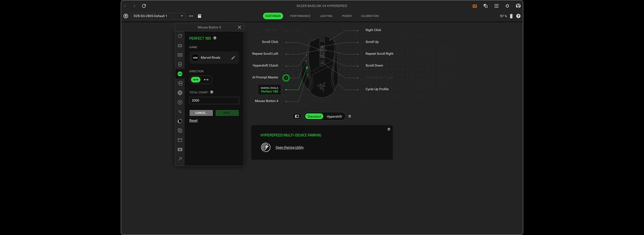
Task: Select the launch arrow icon at sidebar bottom
Action: [180, 159]
